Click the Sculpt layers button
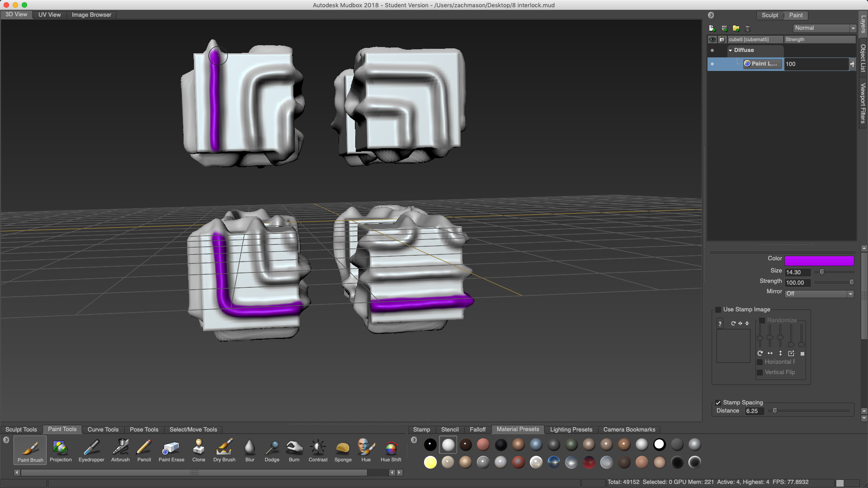868x488 pixels. pyautogui.click(x=769, y=15)
